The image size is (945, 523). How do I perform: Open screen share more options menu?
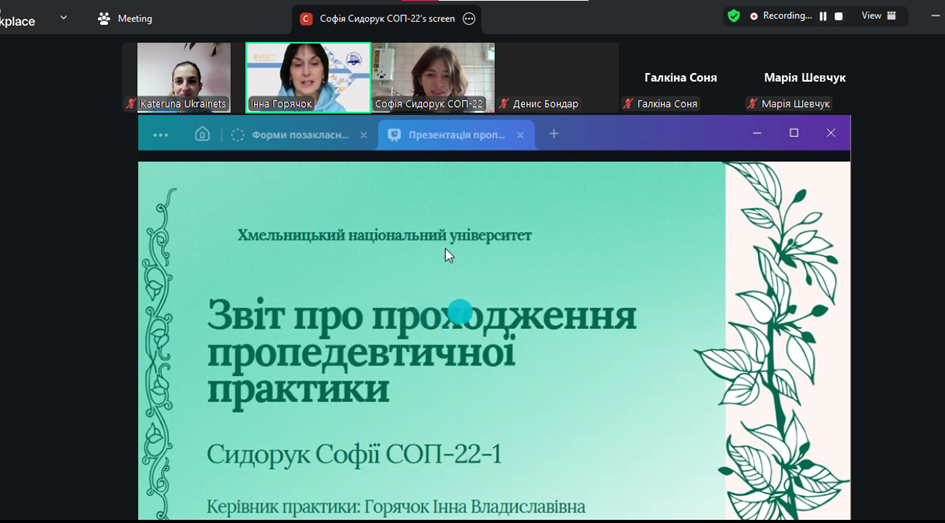pyautogui.click(x=468, y=18)
